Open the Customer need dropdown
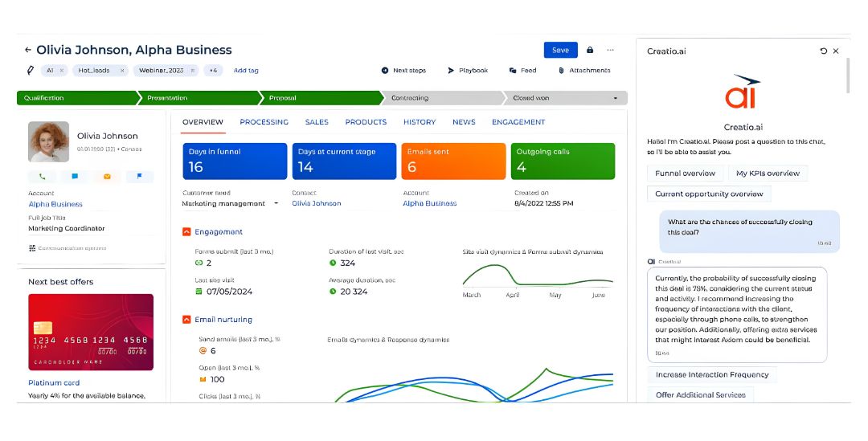 point(231,203)
